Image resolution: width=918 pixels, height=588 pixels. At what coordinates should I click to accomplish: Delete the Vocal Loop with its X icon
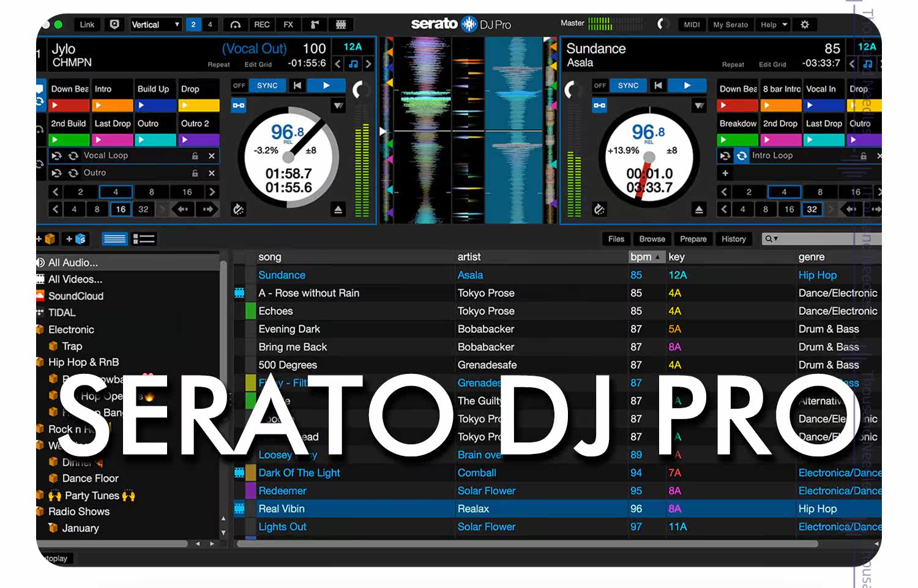point(212,156)
